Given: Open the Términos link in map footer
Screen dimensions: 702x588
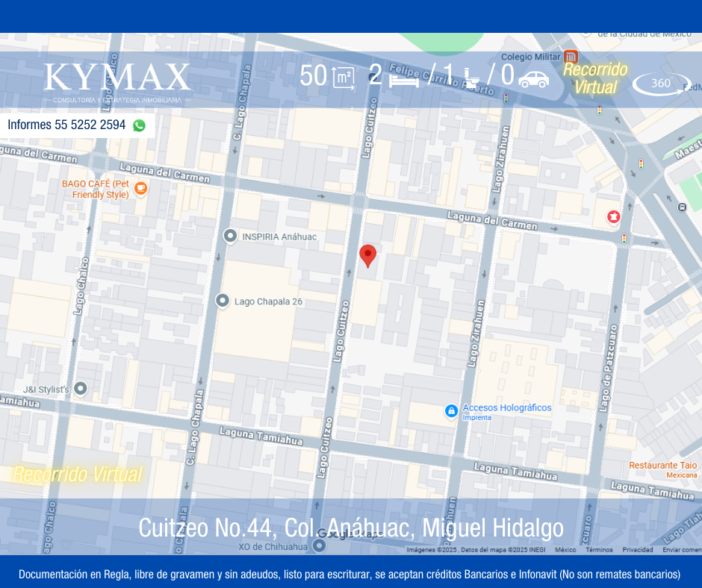Looking at the screenshot, I should (x=599, y=550).
